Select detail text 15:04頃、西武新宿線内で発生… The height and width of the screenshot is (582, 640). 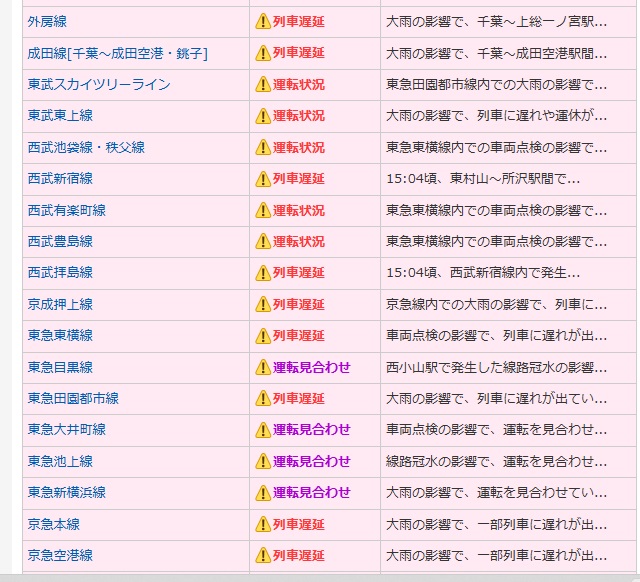click(x=483, y=273)
